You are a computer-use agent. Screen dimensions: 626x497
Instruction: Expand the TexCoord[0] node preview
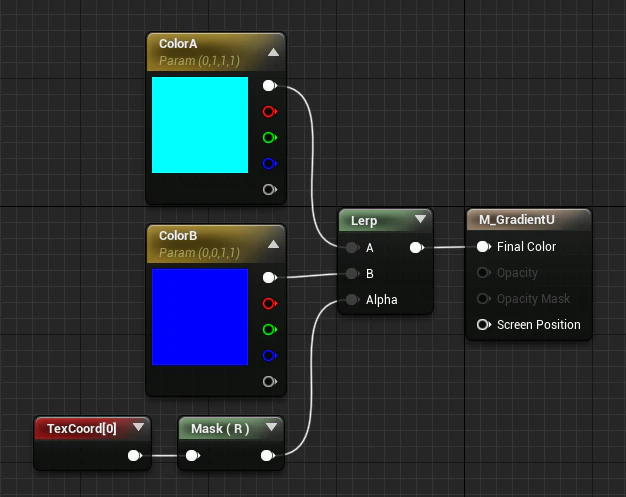click(x=139, y=427)
